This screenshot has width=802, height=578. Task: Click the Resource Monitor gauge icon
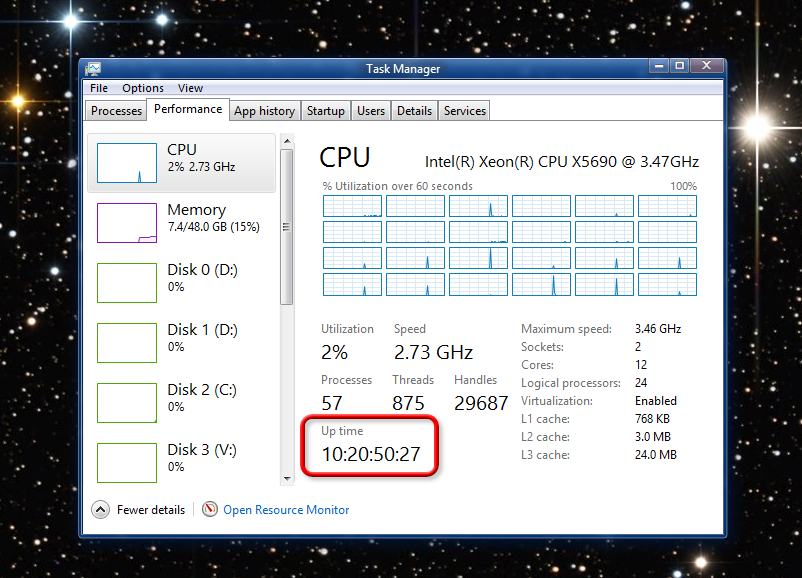210,509
